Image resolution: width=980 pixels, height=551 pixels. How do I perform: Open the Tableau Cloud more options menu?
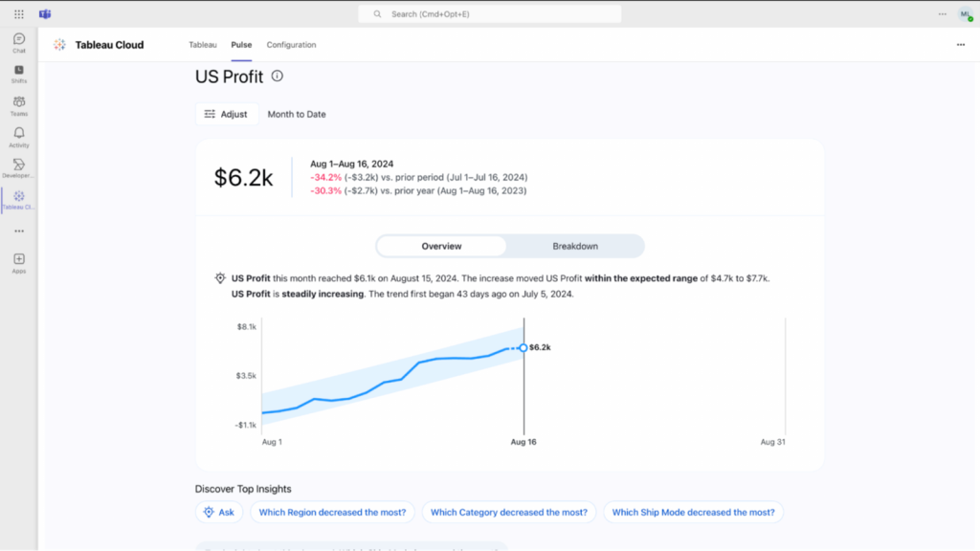(960, 45)
